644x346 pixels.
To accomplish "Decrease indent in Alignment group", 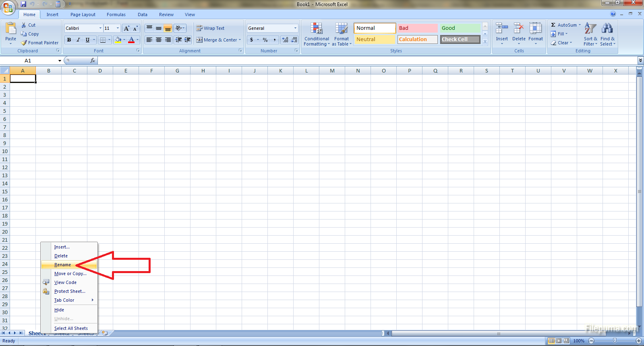I will [x=178, y=40].
